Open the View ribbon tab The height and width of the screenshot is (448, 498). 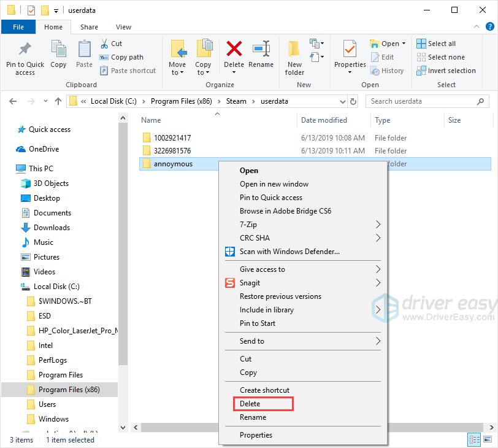click(x=123, y=27)
